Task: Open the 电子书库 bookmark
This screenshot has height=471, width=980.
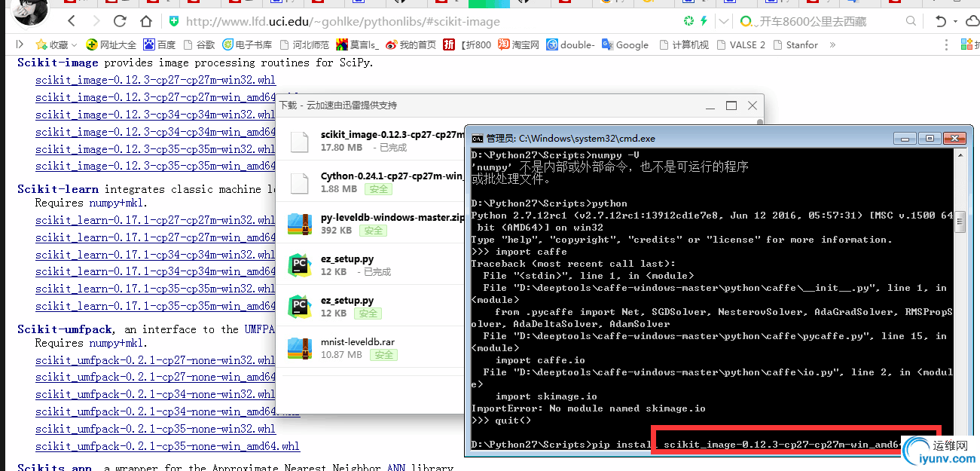Action: (247, 44)
